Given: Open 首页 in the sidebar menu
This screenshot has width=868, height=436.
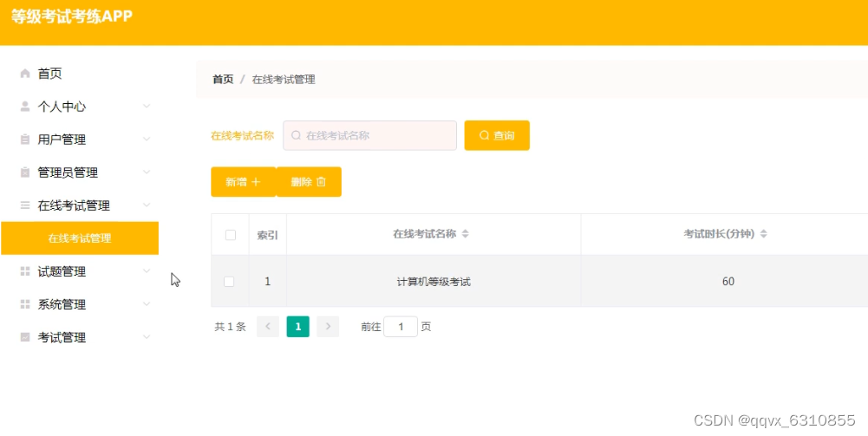Looking at the screenshot, I should 80,74.
